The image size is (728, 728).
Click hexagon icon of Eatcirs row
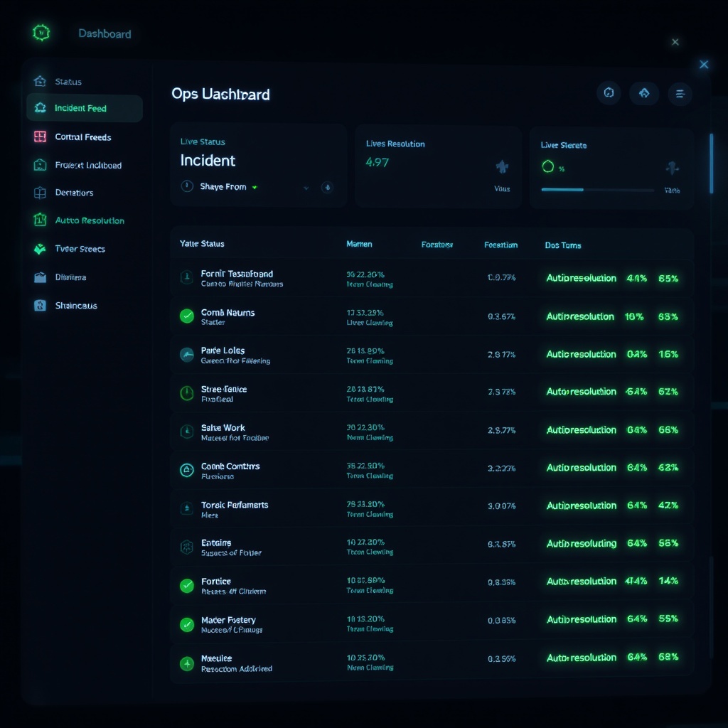point(187,547)
